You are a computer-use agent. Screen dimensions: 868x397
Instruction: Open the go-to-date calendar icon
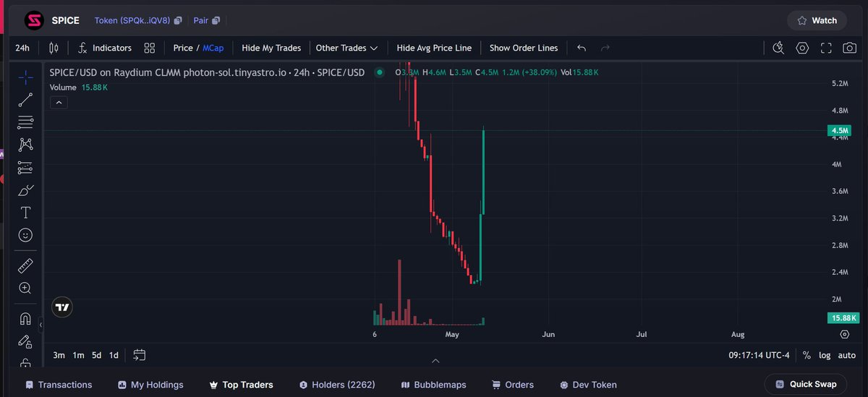(140, 355)
